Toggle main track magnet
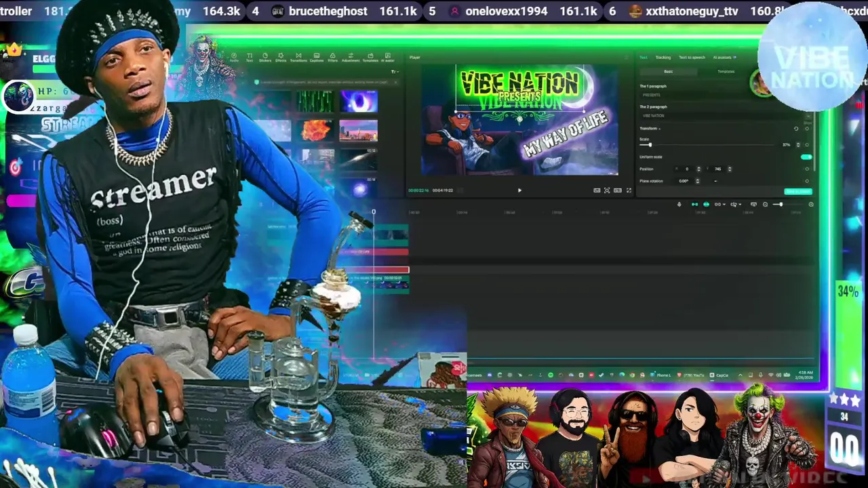The image size is (868, 488). (x=694, y=204)
